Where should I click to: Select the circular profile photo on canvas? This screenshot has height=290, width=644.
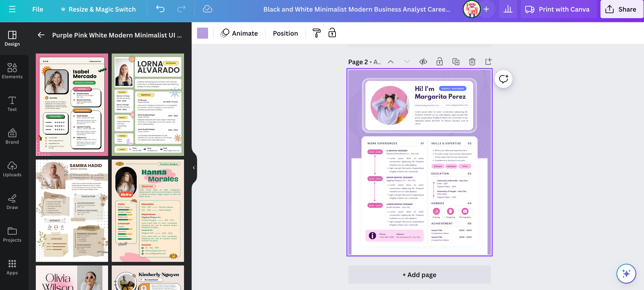pos(390,105)
